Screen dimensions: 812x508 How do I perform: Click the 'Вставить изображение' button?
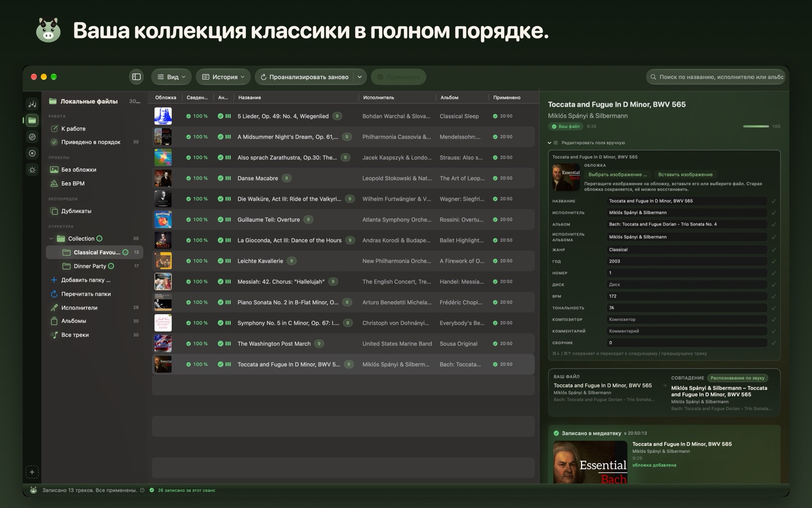point(685,174)
